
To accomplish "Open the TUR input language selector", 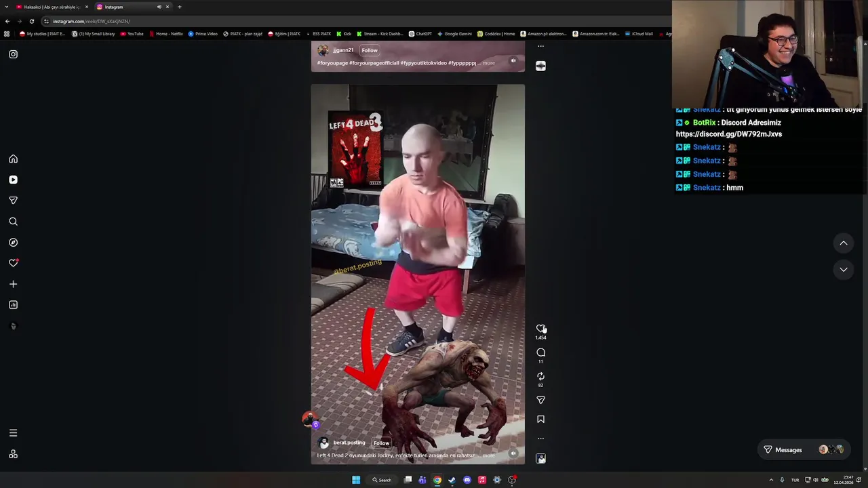I will pyautogui.click(x=795, y=480).
